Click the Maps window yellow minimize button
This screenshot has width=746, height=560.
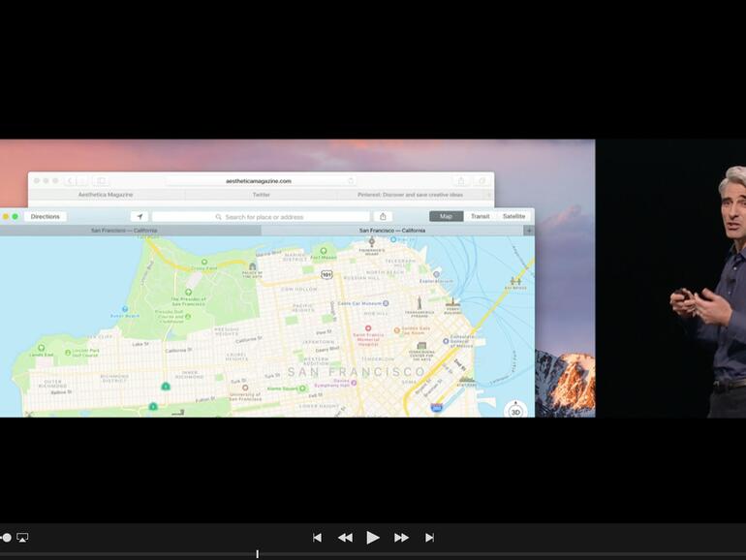tap(6, 216)
